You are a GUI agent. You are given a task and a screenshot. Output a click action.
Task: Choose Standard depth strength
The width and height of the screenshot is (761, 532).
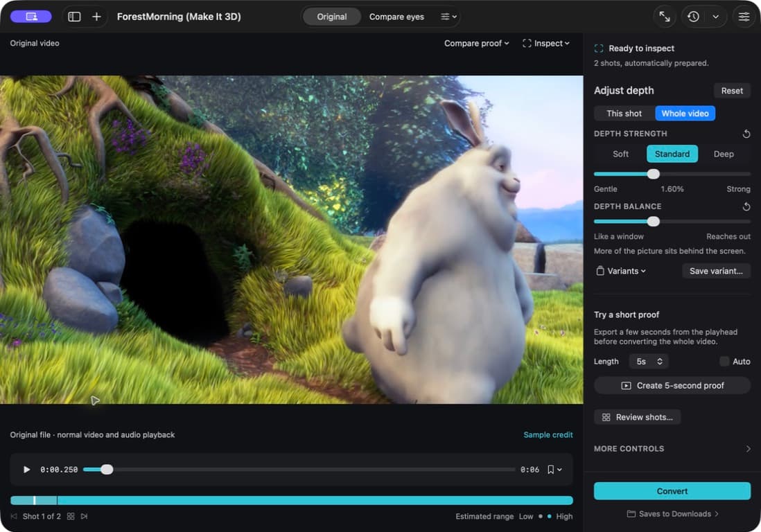(672, 154)
